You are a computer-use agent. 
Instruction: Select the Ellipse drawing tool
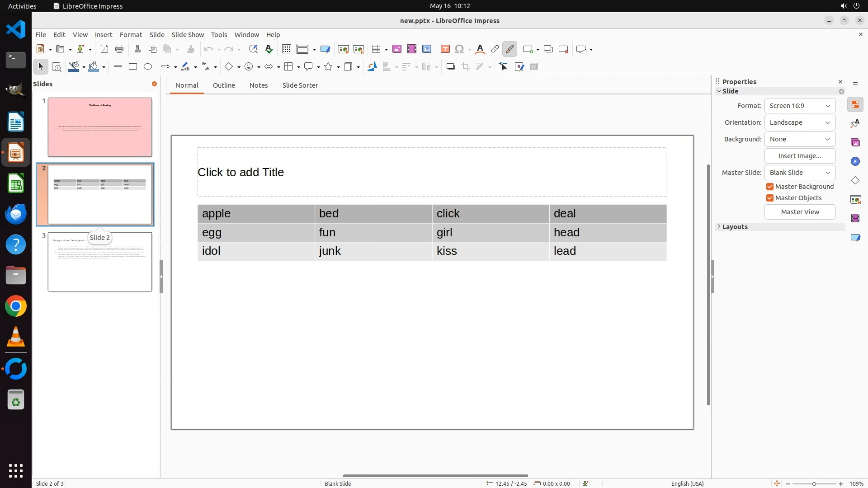(x=148, y=67)
